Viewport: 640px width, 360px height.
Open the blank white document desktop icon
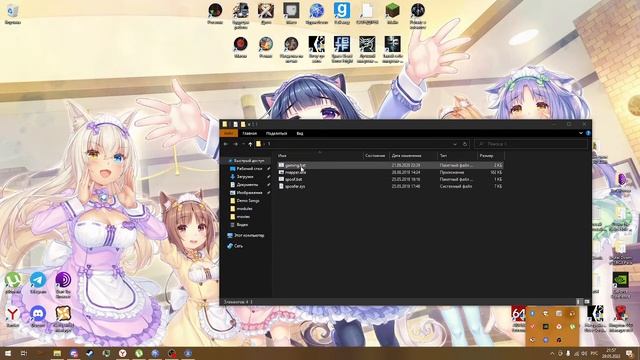(367, 13)
